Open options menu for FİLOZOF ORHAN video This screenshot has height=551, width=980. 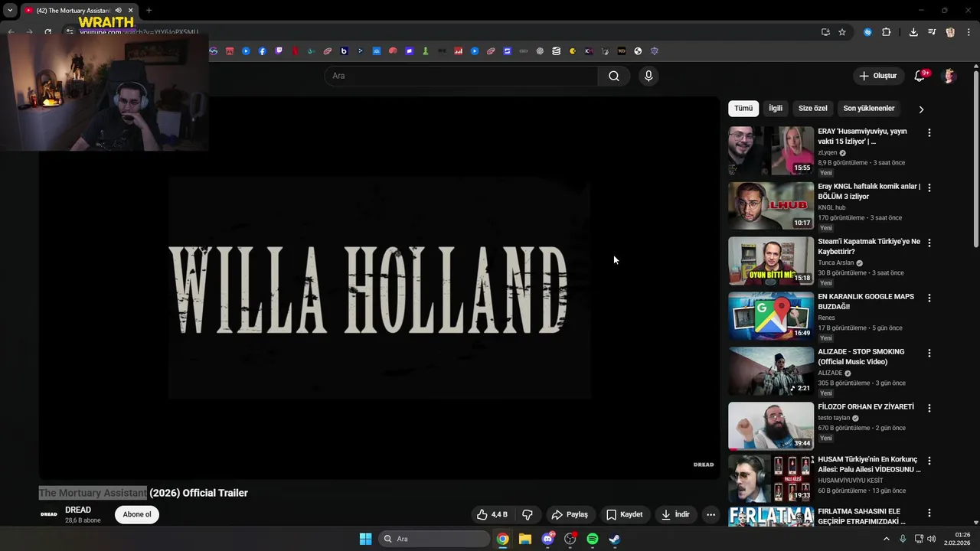(929, 408)
